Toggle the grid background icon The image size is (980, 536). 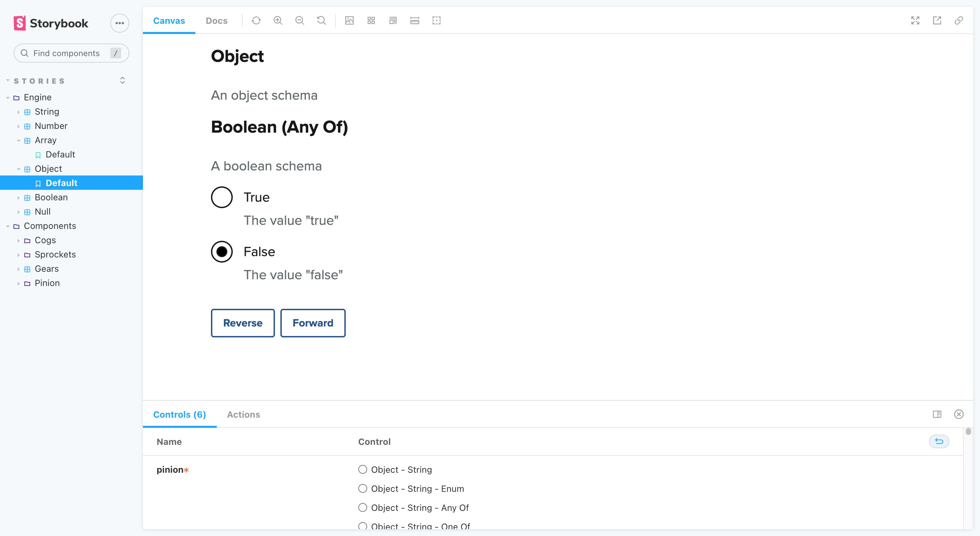point(371,20)
